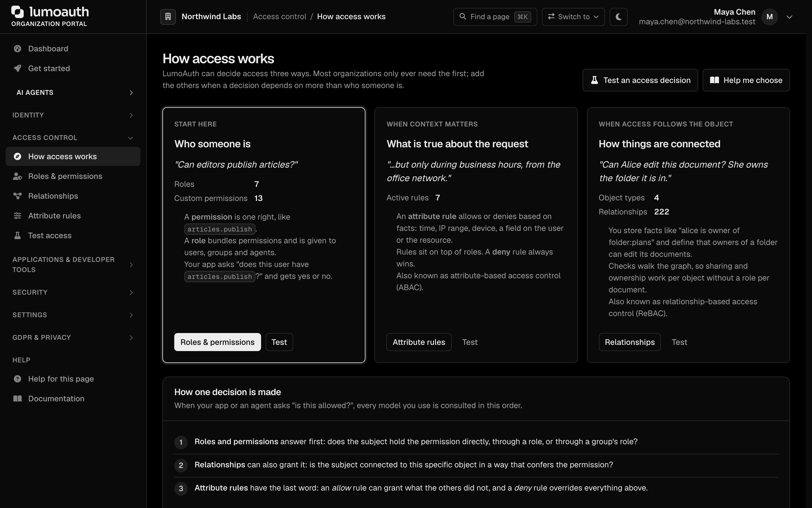Click the Relationships card button
The width and height of the screenshot is (812, 508).
[630, 342]
